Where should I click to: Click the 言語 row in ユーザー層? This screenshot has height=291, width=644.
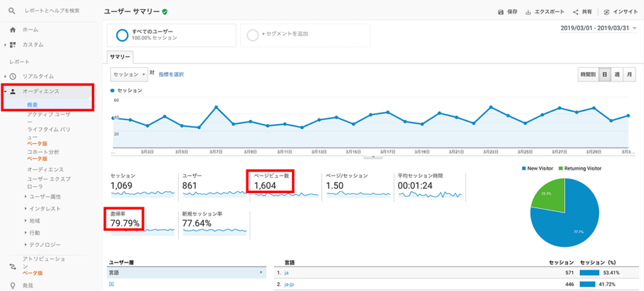pyautogui.click(x=186, y=273)
